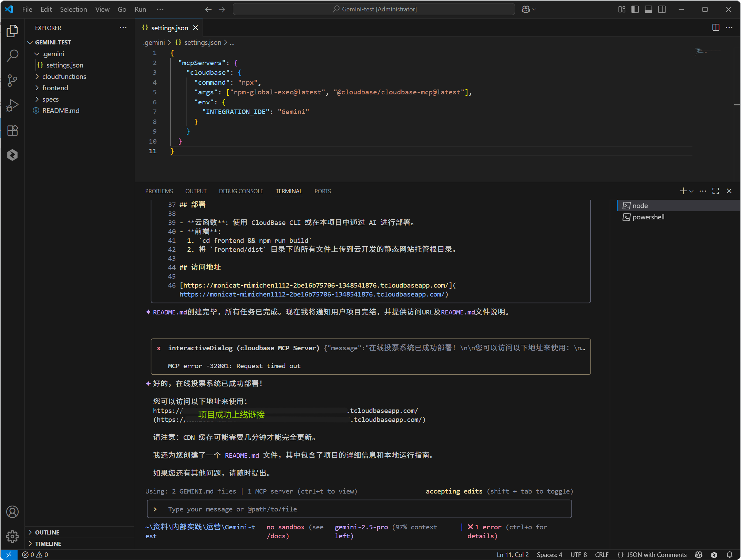Select the powershell terminal instance
Image resolution: width=741 pixels, height=560 pixels.
tap(648, 217)
